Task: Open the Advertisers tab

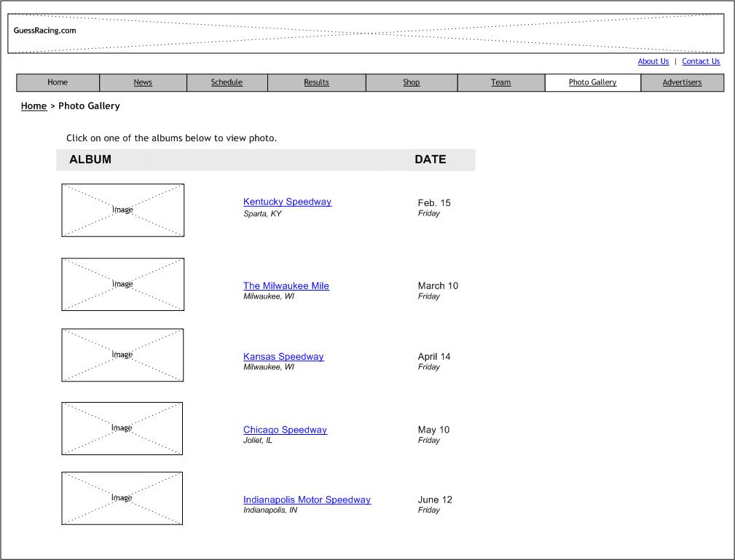Action: (682, 82)
